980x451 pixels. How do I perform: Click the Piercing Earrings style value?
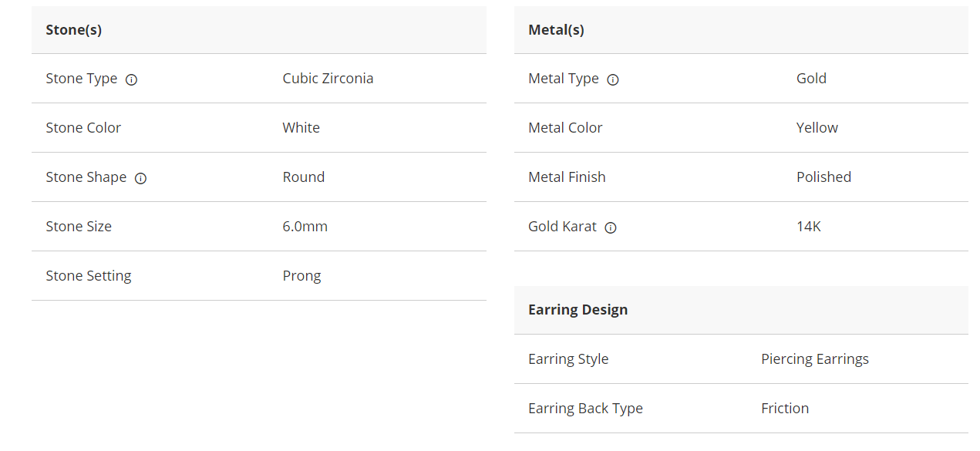[x=814, y=359]
